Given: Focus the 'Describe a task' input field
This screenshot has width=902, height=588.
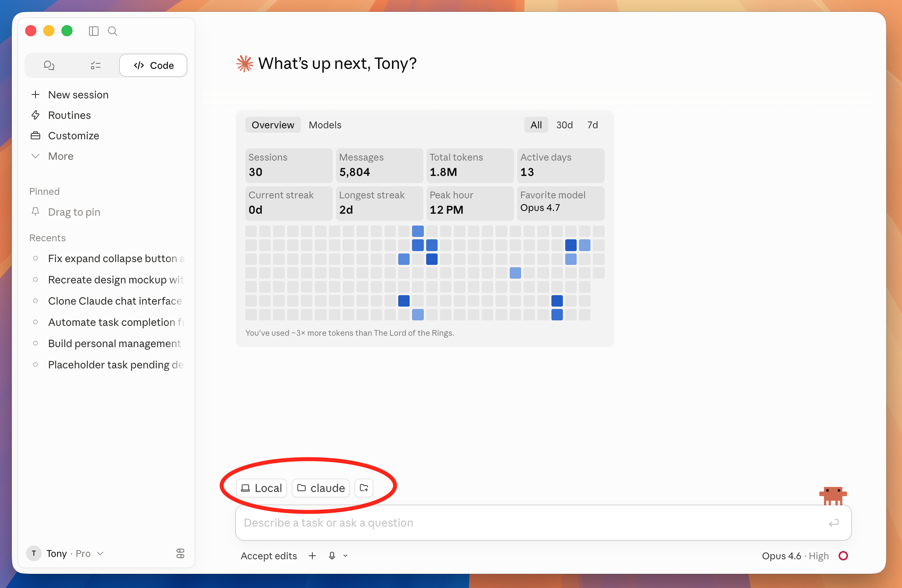Looking at the screenshot, I should 544,523.
